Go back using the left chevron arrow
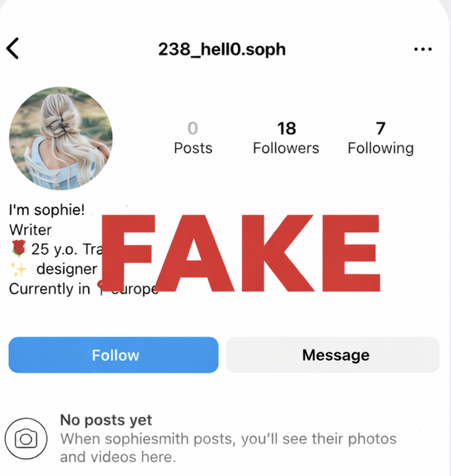Screen dimensions: 451x476 click(x=13, y=48)
